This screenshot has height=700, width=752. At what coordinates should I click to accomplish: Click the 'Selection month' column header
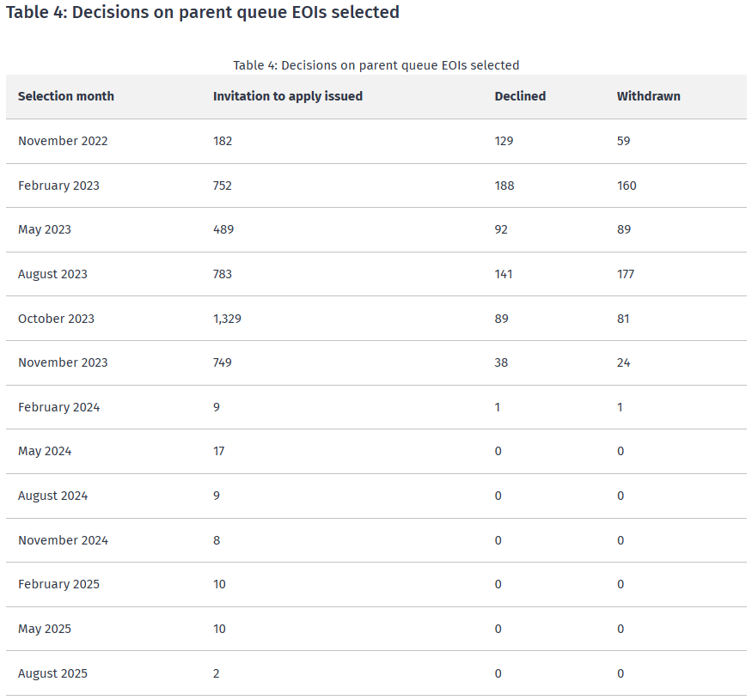66,96
